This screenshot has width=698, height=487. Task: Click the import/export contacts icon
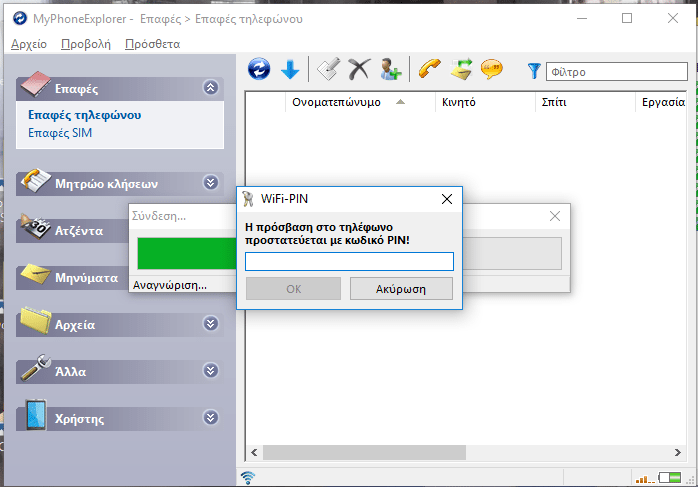(461, 69)
